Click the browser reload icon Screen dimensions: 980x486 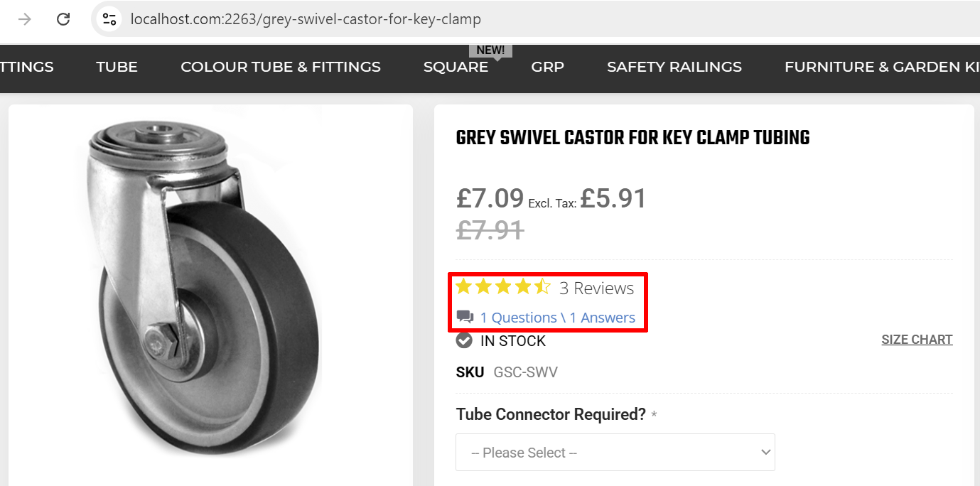click(x=63, y=19)
